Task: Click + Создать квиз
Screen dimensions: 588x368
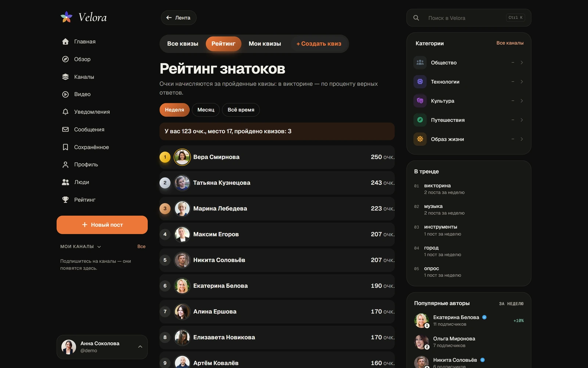Action: coord(319,44)
